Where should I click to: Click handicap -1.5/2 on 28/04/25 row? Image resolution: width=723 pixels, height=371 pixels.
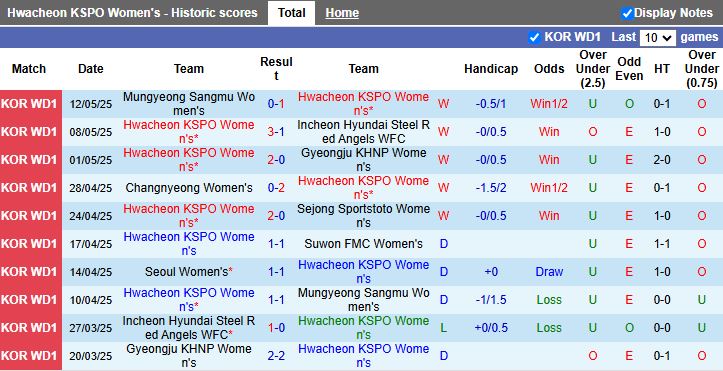pos(491,188)
